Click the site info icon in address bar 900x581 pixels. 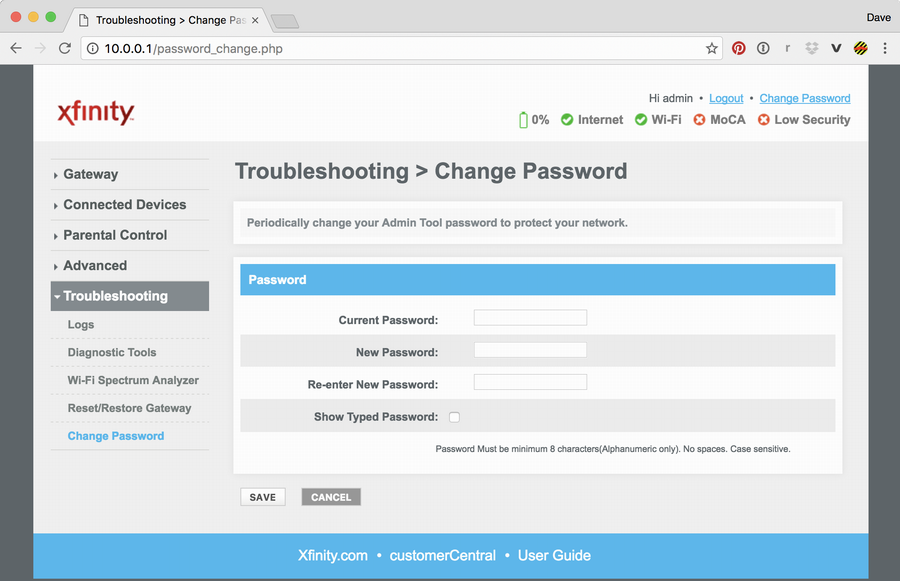92,49
